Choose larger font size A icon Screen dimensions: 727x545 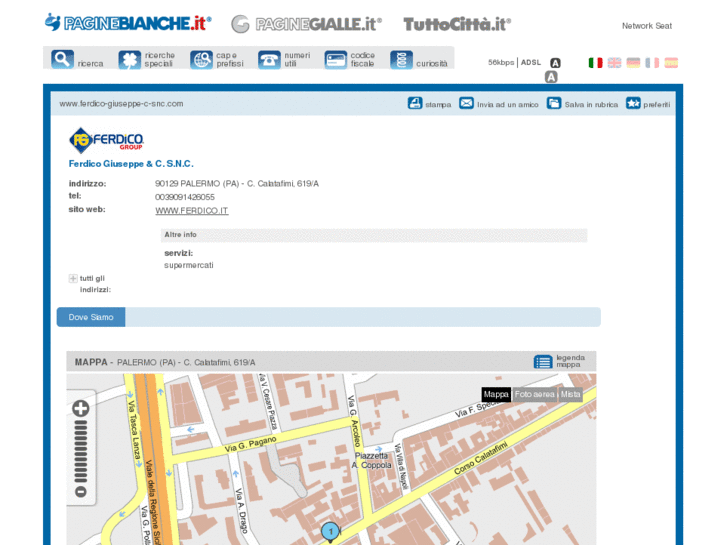pos(551,77)
